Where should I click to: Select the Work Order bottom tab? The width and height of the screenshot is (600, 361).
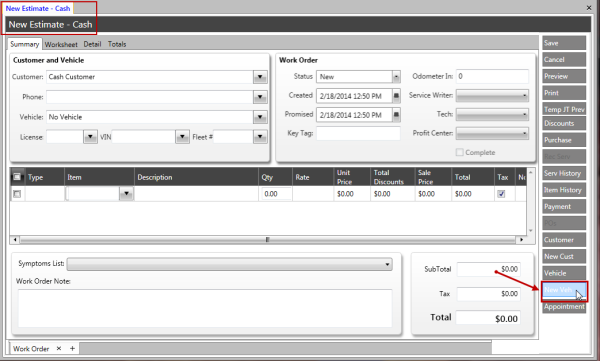[x=31, y=349]
